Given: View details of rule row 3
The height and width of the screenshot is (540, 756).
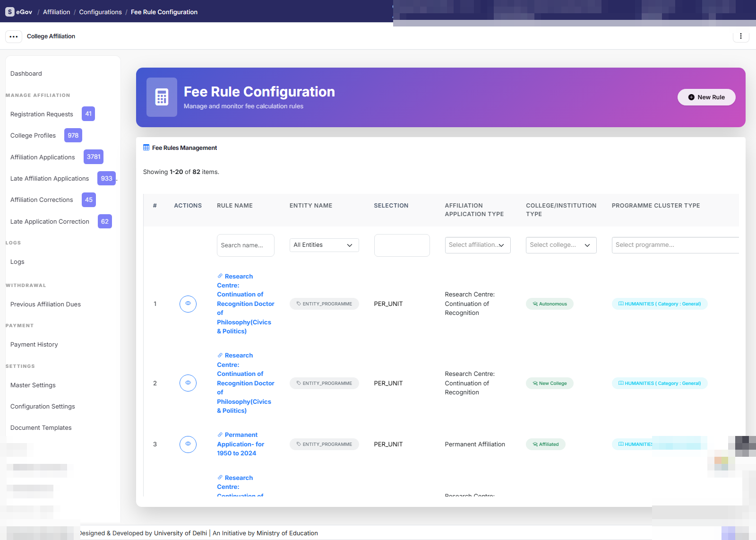Looking at the screenshot, I should 188,444.
